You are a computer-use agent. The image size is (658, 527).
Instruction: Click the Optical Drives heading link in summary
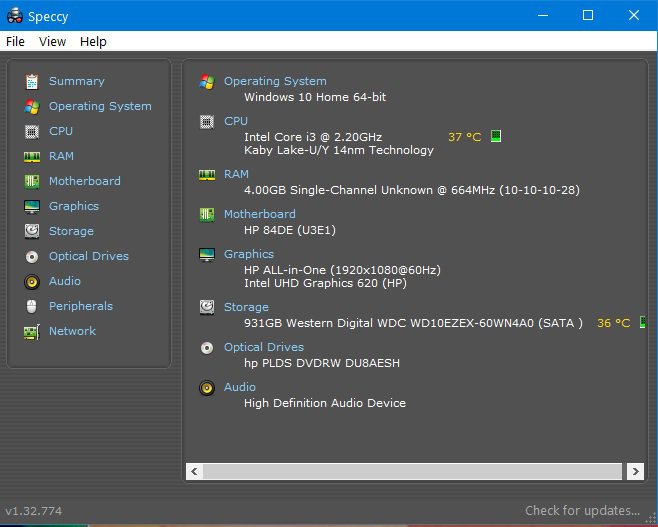pos(264,347)
